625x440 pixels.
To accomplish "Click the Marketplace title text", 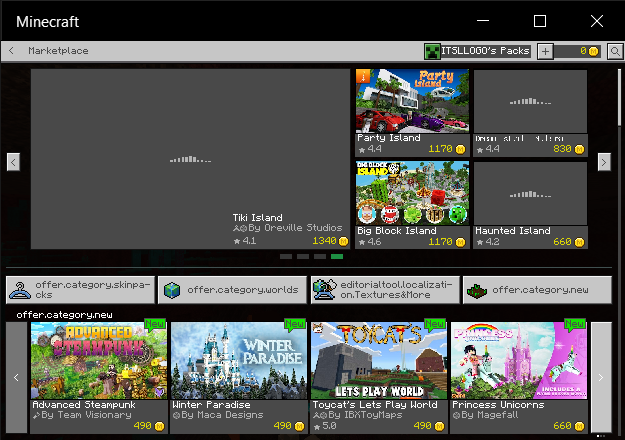I will (58, 51).
